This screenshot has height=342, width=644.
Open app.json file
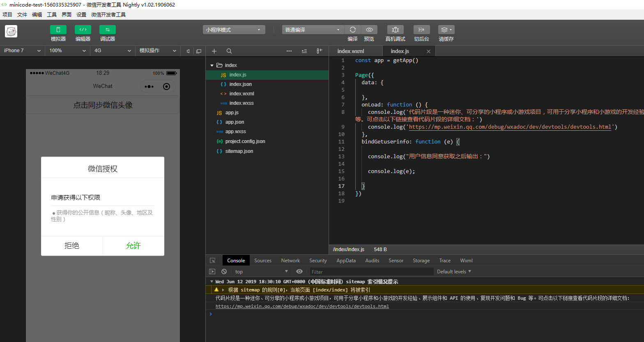[x=267, y=122]
